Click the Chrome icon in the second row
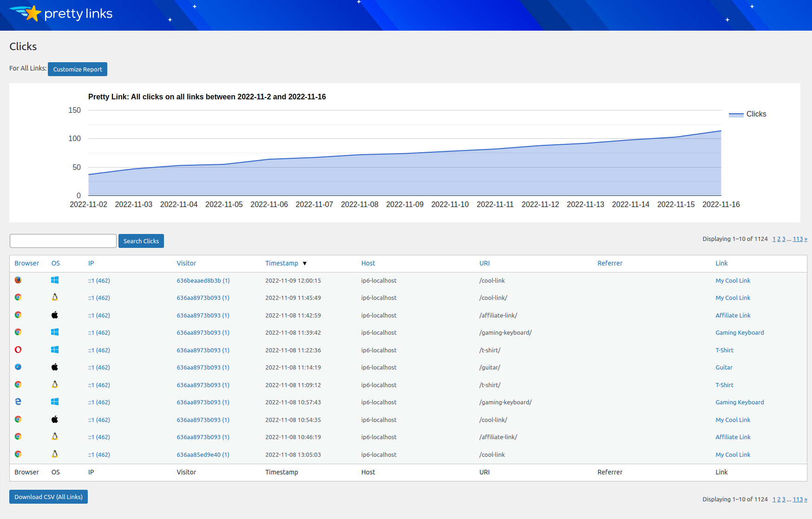Screen dimensions: 812x519 point(18,297)
